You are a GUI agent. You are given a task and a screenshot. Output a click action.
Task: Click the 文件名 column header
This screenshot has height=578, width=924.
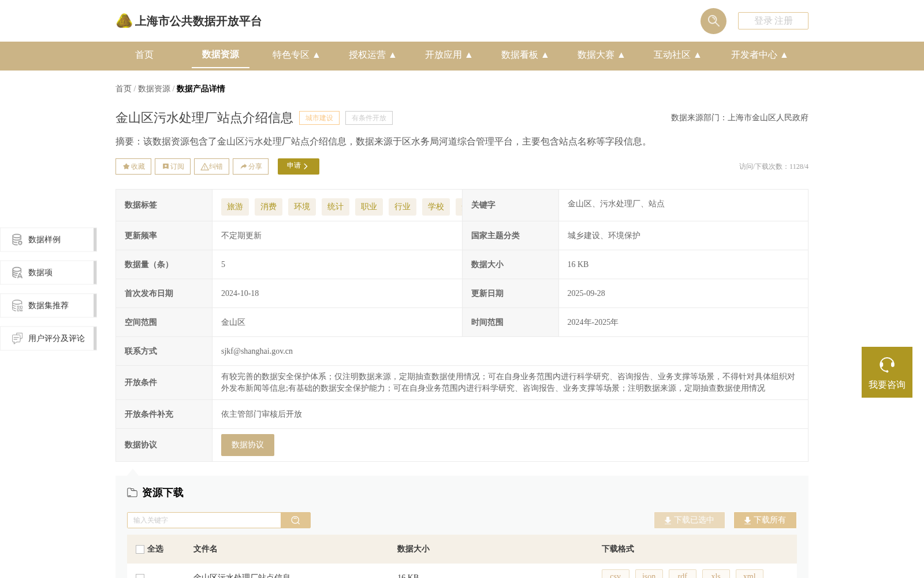[205, 549]
